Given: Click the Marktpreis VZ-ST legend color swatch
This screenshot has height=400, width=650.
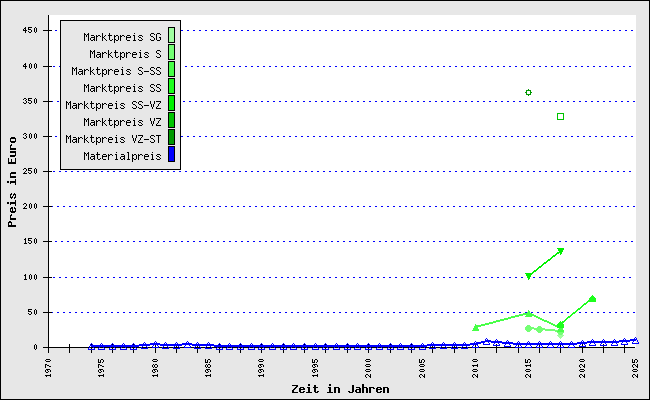Looking at the screenshot, I should [x=171, y=137].
